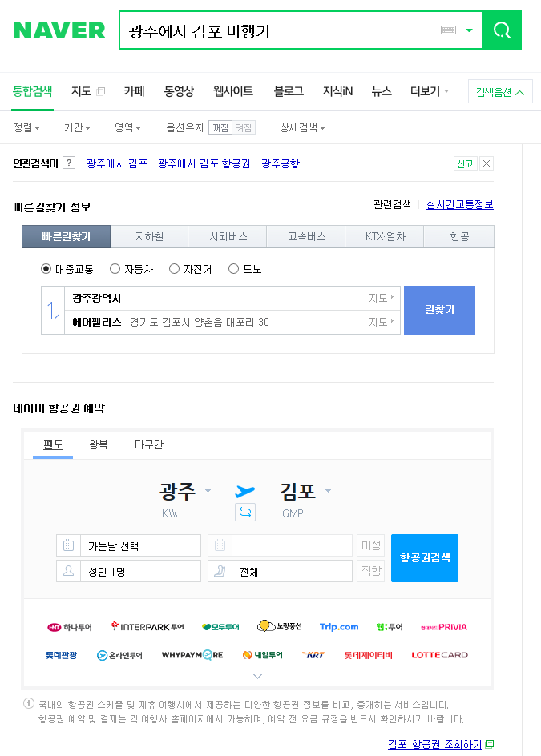
Task: Open the 고속버스 directions tab
Action: click(306, 237)
